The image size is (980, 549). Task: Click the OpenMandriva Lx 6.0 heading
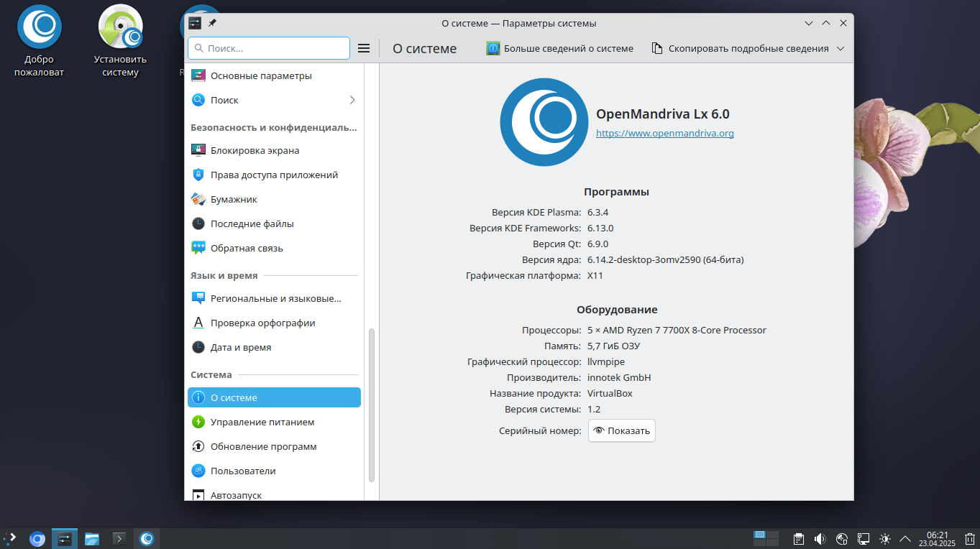(x=663, y=114)
